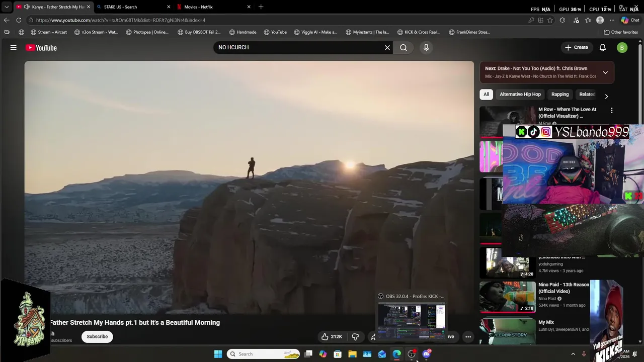Open File Explorer from taskbar
The height and width of the screenshot is (362, 644).
(x=352, y=354)
